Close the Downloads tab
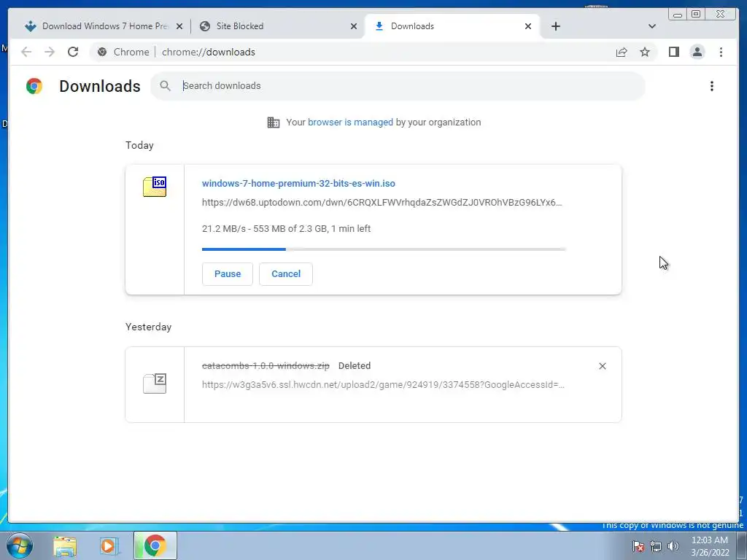This screenshot has height=560, width=747. tap(528, 27)
